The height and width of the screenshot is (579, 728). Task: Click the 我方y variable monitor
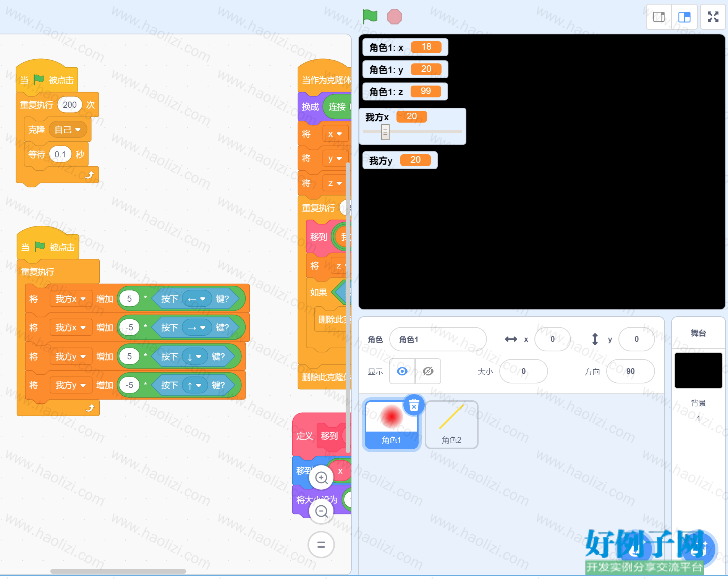(x=400, y=160)
